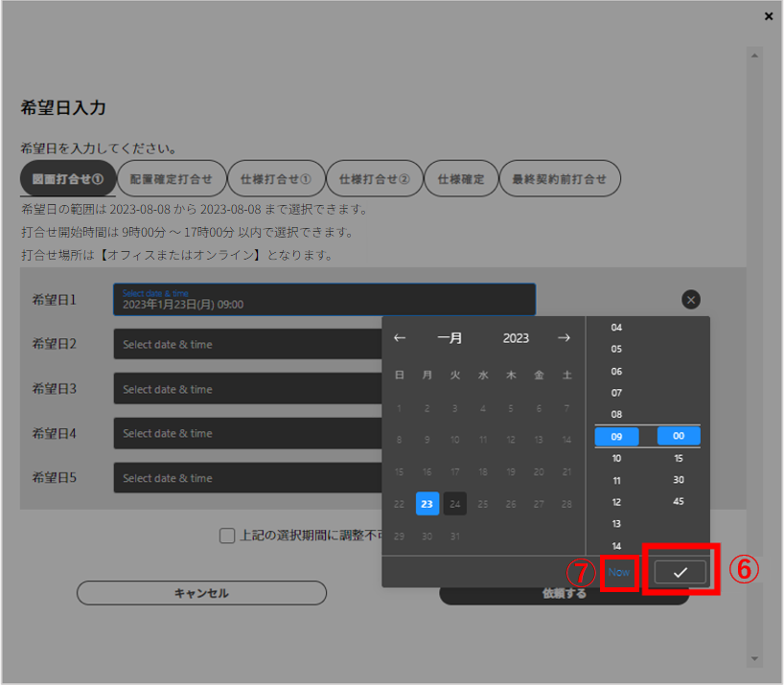This screenshot has width=784, height=685.
Task: Choose hour 05 in time list
Action: (616, 349)
